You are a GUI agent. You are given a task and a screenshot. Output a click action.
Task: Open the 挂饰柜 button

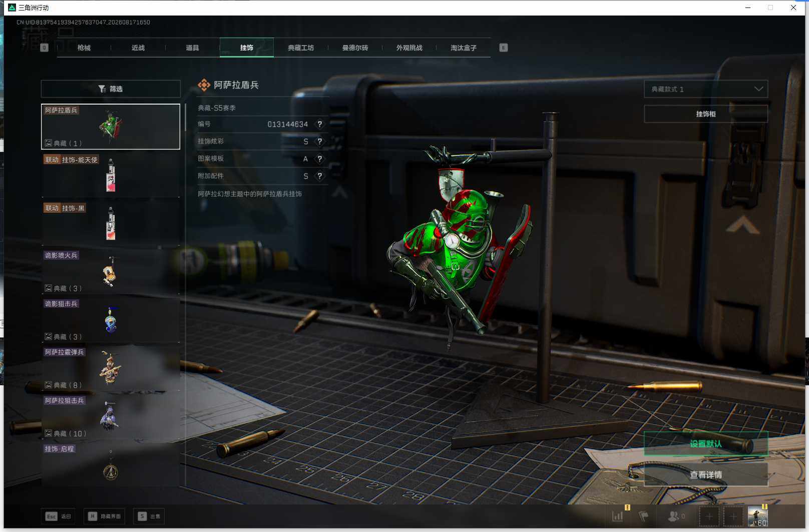pyautogui.click(x=706, y=114)
